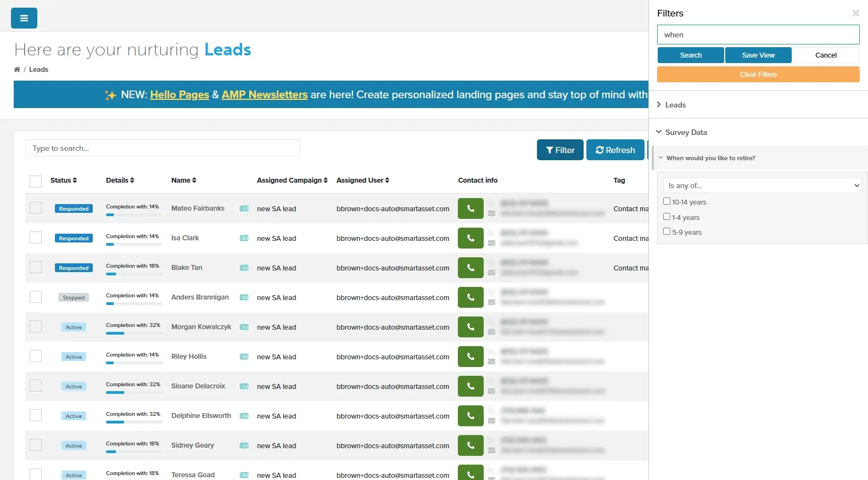Sort leads by Assigned Campaign column
868x480 pixels.
(x=292, y=180)
